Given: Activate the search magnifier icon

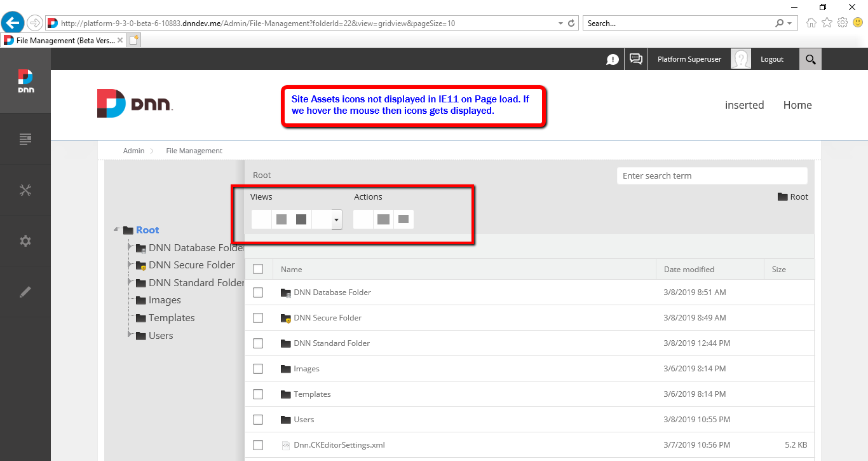Looking at the screenshot, I should 810,59.
